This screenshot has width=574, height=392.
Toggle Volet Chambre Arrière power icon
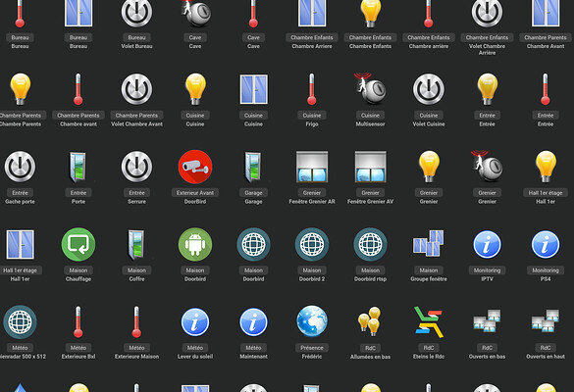click(487, 13)
